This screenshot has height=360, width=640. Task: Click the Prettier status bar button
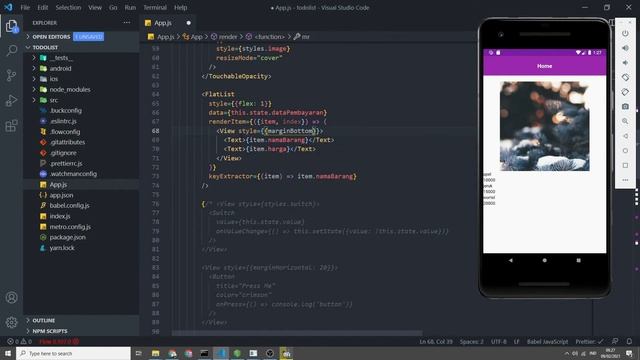pyautogui.click(x=589, y=341)
